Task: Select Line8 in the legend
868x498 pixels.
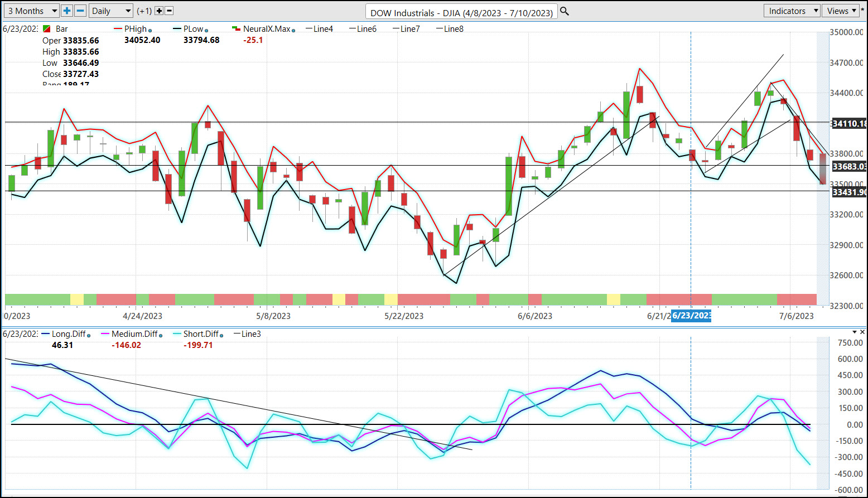Action: click(x=450, y=29)
